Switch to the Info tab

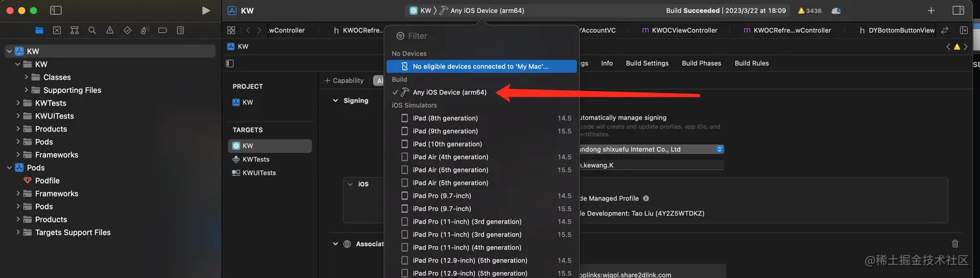pyautogui.click(x=607, y=64)
